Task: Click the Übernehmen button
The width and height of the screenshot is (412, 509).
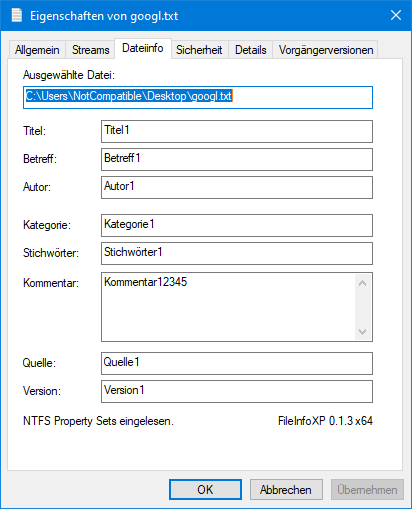Action: [x=367, y=489]
